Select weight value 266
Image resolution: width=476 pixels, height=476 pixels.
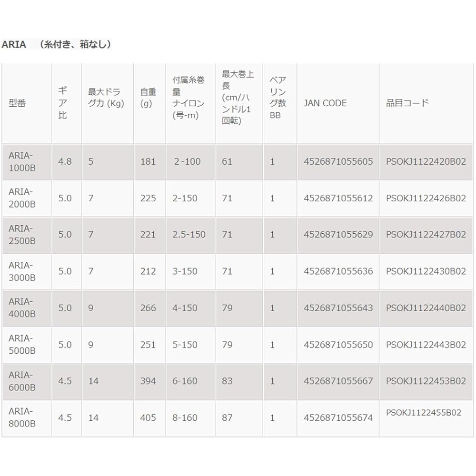pyautogui.click(x=148, y=308)
